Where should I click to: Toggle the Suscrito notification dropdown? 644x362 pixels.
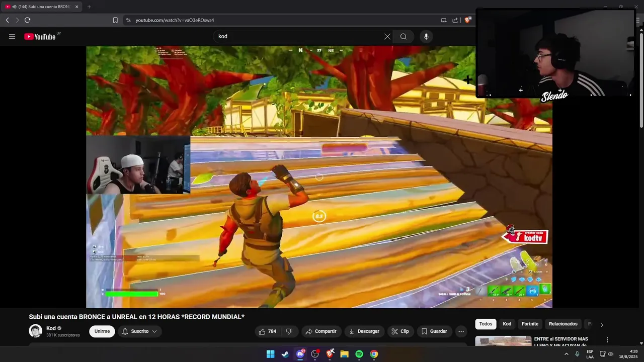pyautogui.click(x=139, y=331)
